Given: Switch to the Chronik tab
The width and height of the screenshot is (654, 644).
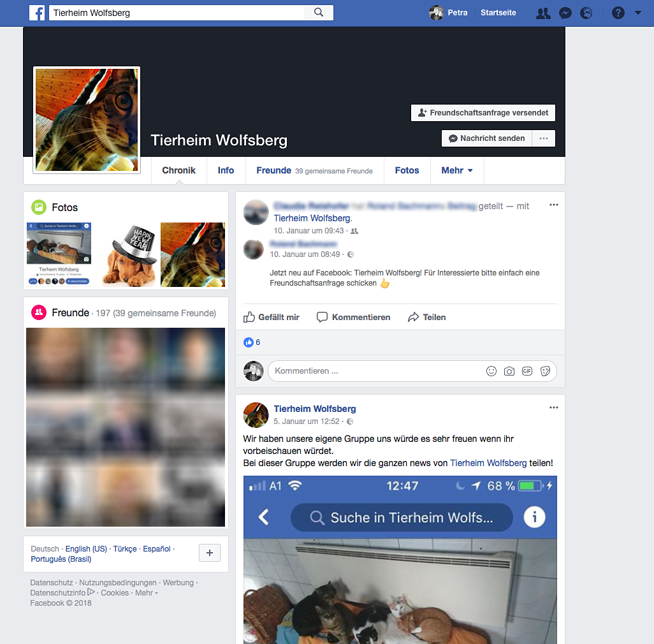Looking at the screenshot, I should pyautogui.click(x=178, y=170).
